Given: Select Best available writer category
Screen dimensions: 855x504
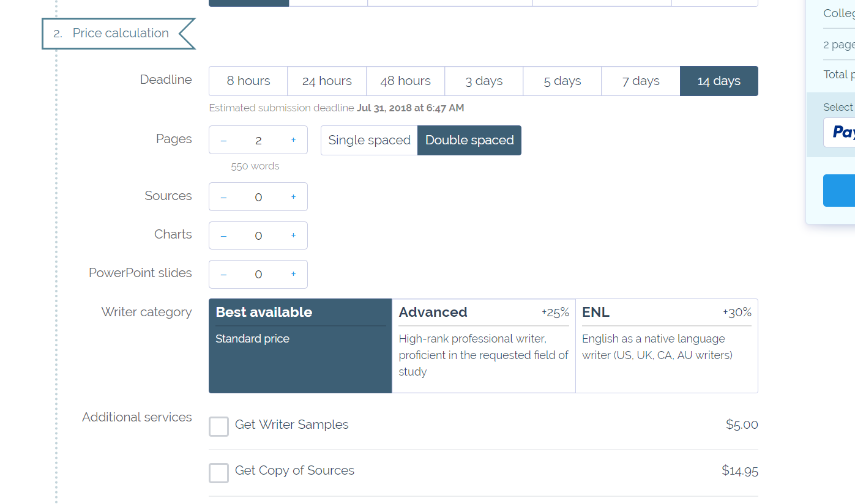Looking at the screenshot, I should [300, 346].
